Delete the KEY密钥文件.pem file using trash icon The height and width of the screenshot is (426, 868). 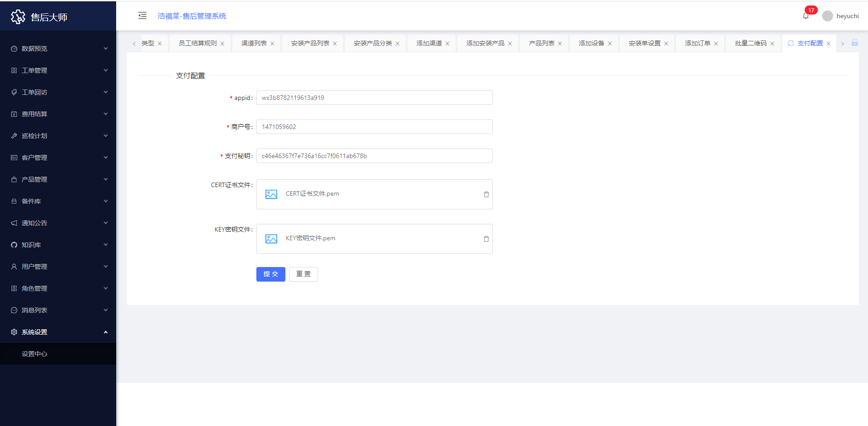(x=486, y=239)
